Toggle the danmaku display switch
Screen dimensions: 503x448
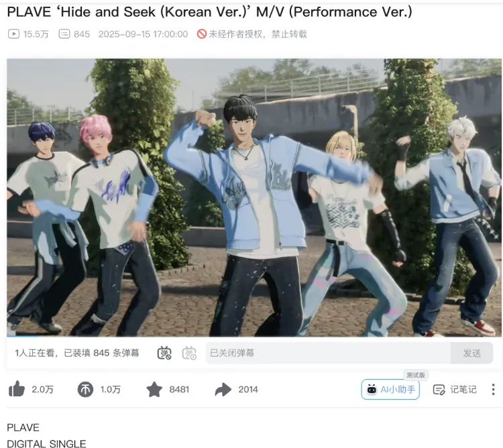pos(164,353)
